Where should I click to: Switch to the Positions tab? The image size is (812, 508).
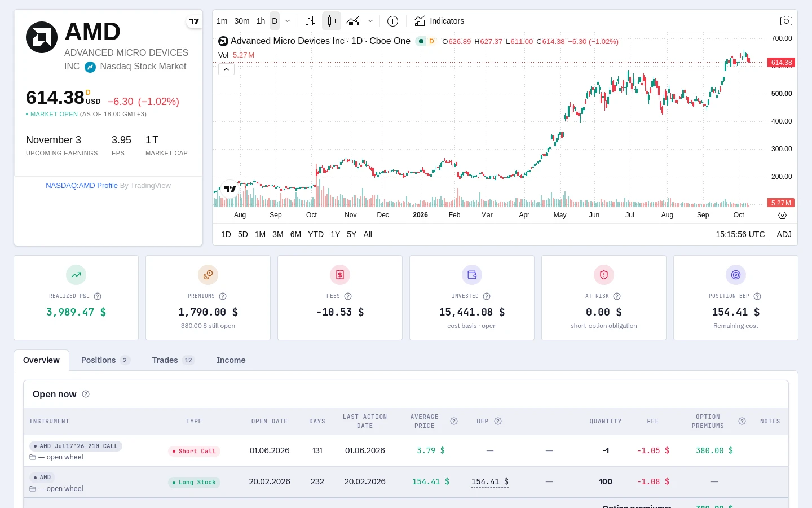pyautogui.click(x=105, y=360)
